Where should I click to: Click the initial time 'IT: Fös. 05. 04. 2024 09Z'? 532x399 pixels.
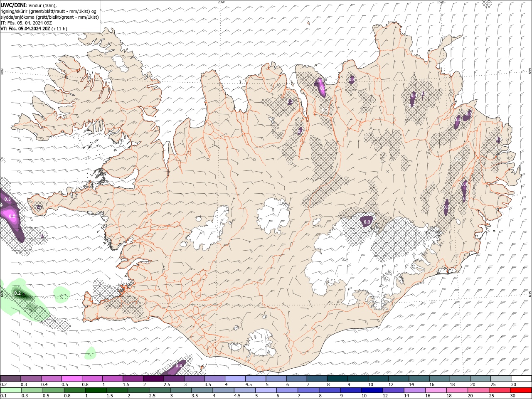26,23
